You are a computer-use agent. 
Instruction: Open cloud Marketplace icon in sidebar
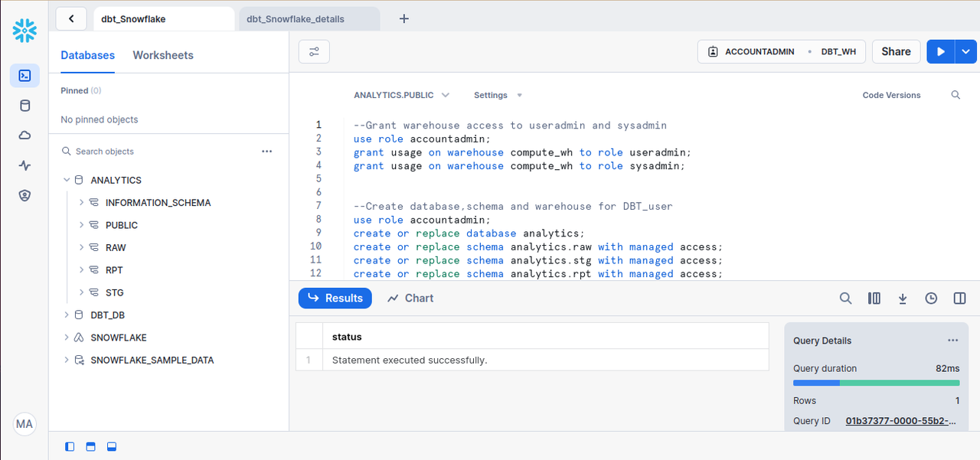tap(24, 135)
